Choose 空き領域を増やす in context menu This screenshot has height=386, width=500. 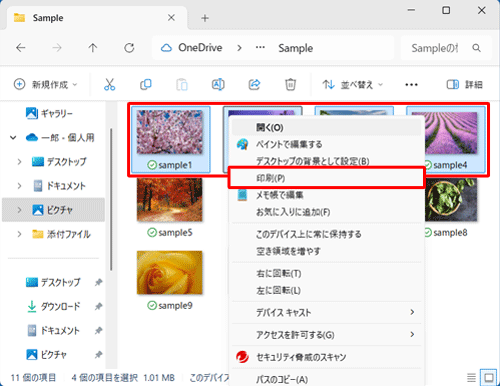pyautogui.click(x=327, y=251)
